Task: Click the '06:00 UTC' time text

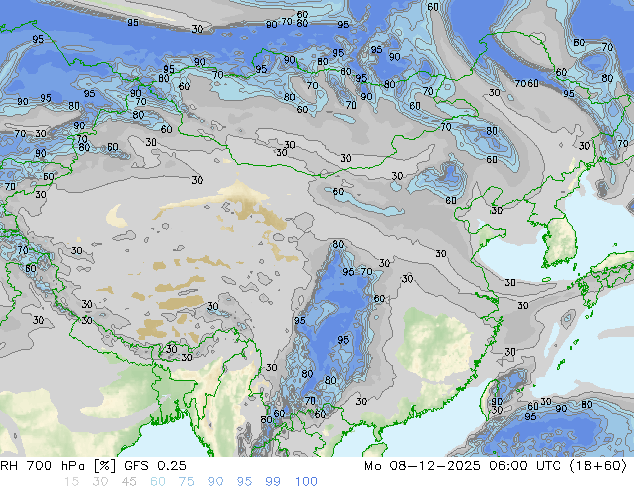Action: pos(525,466)
